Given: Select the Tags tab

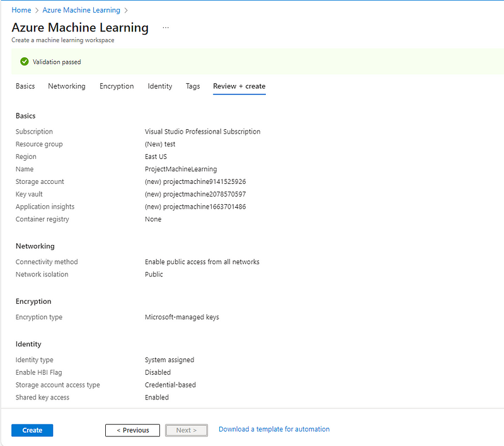Looking at the screenshot, I should pos(193,86).
